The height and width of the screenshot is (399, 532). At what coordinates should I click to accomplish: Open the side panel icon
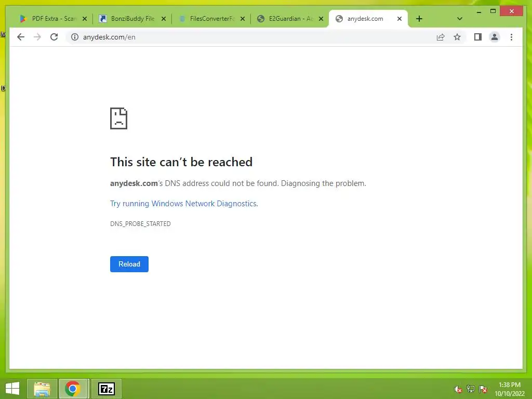pos(478,37)
